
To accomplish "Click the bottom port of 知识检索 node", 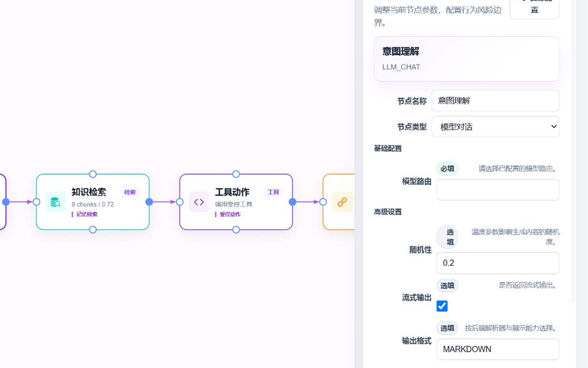I will (x=93, y=230).
